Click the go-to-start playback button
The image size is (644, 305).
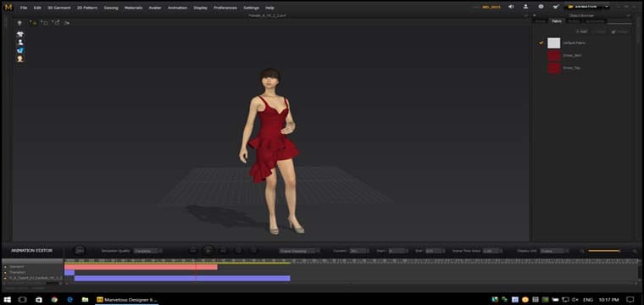click(x=193, y=251)
